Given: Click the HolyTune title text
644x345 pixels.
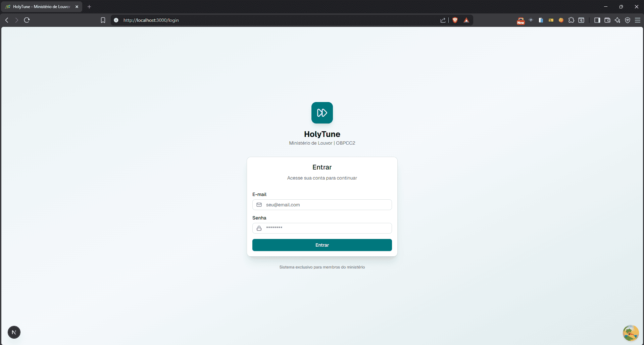Looking at the screenshot, I should pos(322,134).
